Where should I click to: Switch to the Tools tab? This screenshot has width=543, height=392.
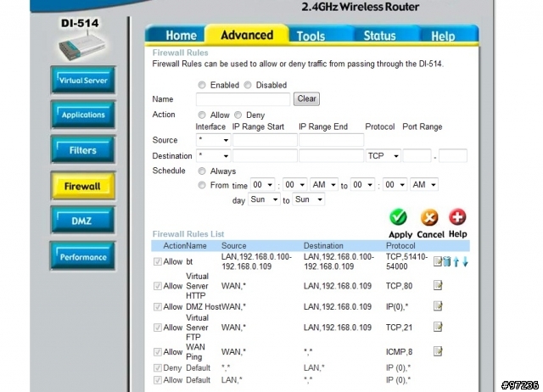pos(311,36)
